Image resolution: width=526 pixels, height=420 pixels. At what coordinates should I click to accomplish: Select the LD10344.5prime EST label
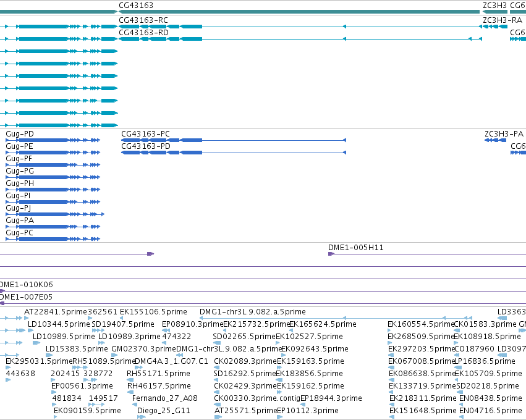click(x=59, y=324)
